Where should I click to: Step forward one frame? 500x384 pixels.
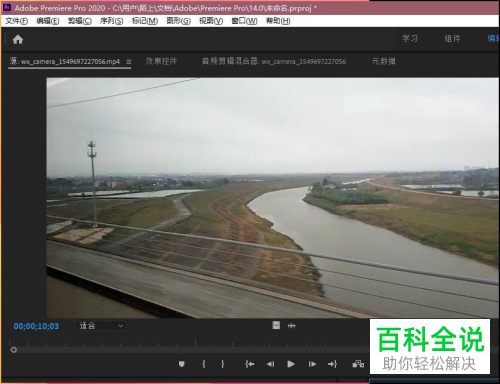coord(312,364)
